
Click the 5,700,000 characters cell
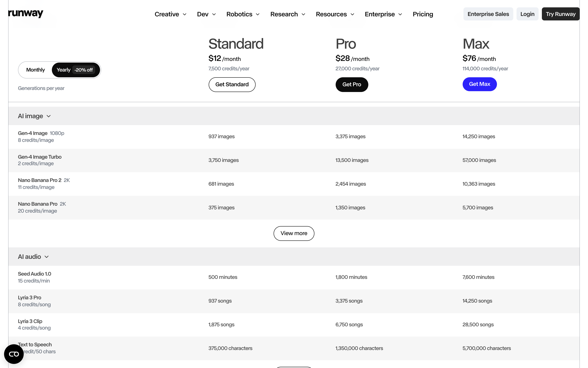[x=487, y=348]
